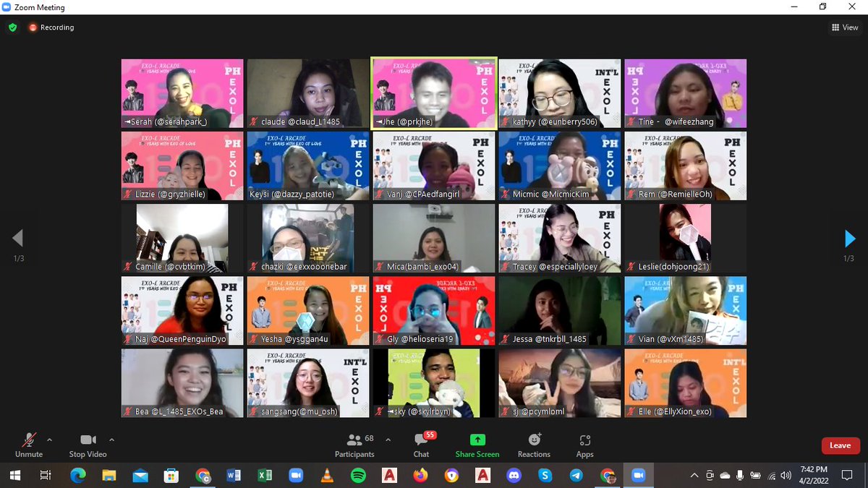Click the green encryption shield icon
The width and height of the screenshot is (868, 488).
[x=12, y=27]
